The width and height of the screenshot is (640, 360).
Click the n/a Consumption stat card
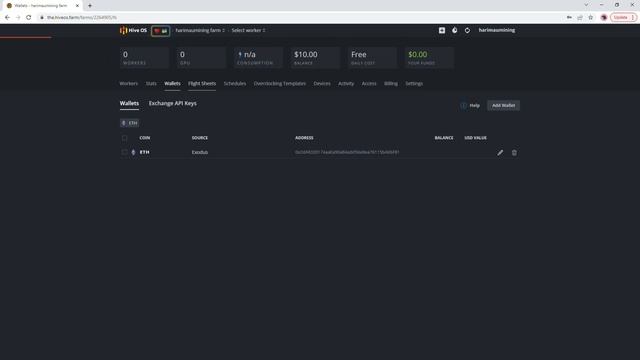258,58
